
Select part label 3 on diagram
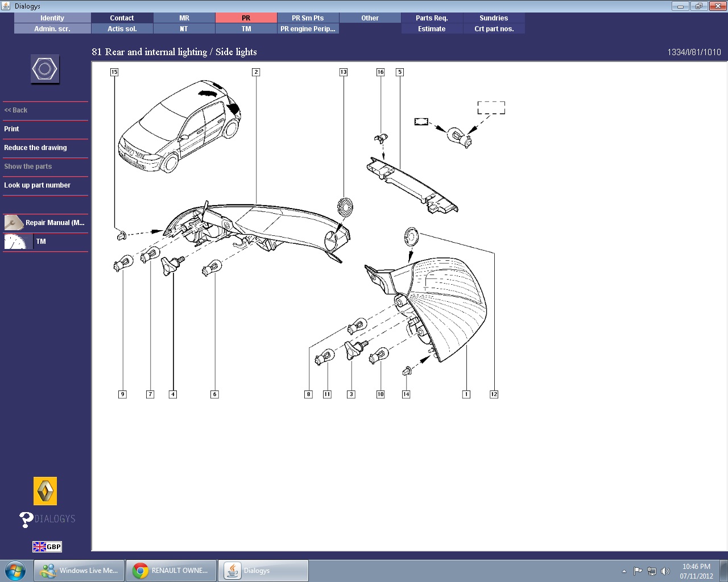coord(351,394)
